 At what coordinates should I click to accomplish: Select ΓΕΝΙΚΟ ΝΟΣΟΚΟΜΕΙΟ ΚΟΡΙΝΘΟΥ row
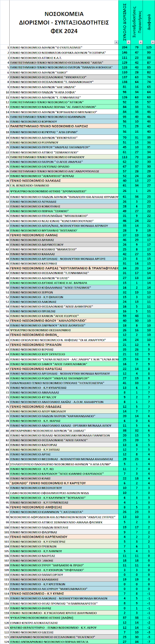point(77,122)
